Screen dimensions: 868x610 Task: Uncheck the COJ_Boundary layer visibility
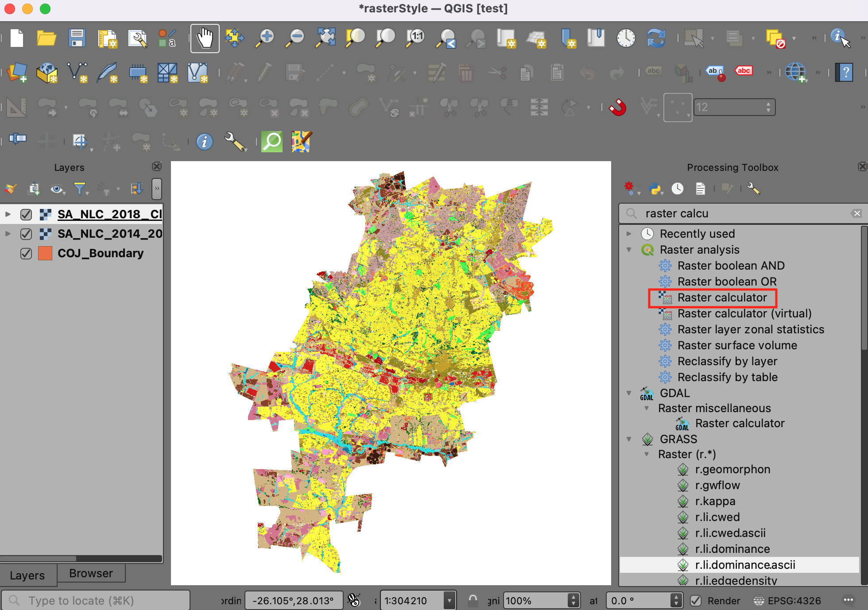tap(26, 253)
